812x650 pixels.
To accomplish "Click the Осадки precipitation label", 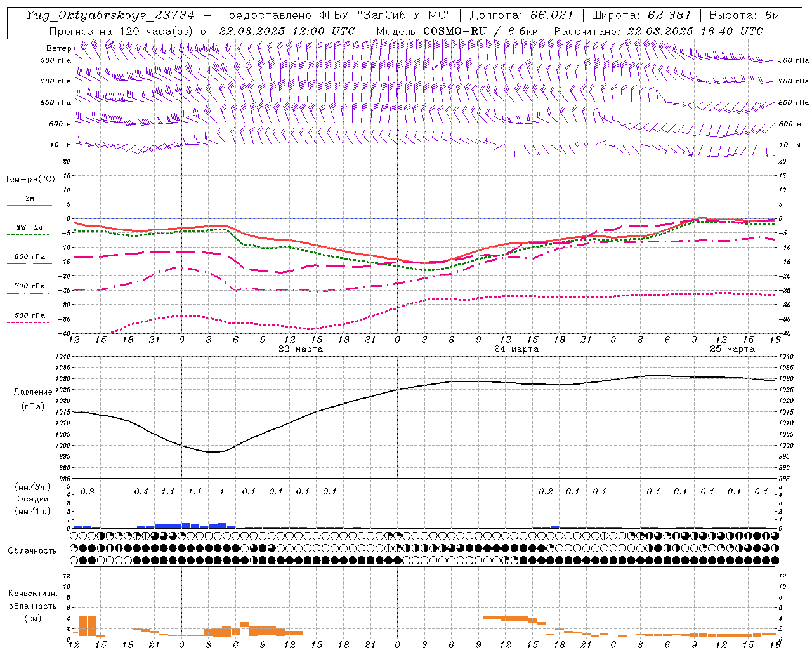I will click(x=33, y=499).
